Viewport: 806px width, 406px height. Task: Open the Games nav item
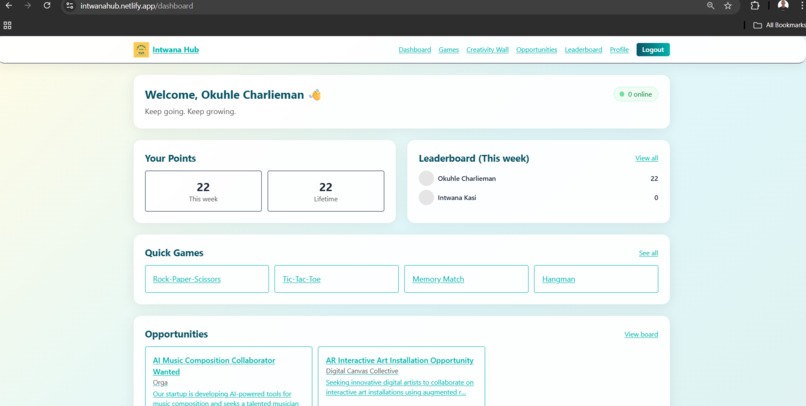449,50
